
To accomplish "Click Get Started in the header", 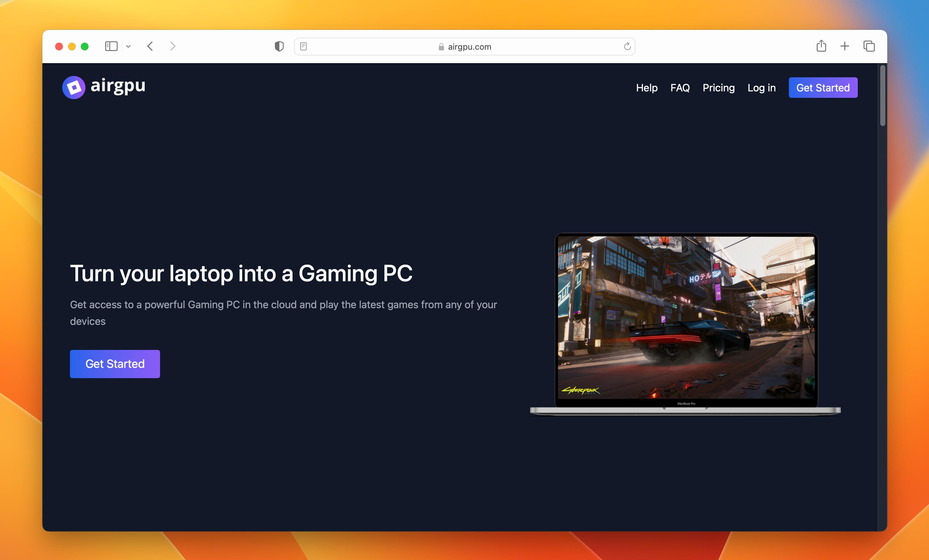I will pos(823,88).
